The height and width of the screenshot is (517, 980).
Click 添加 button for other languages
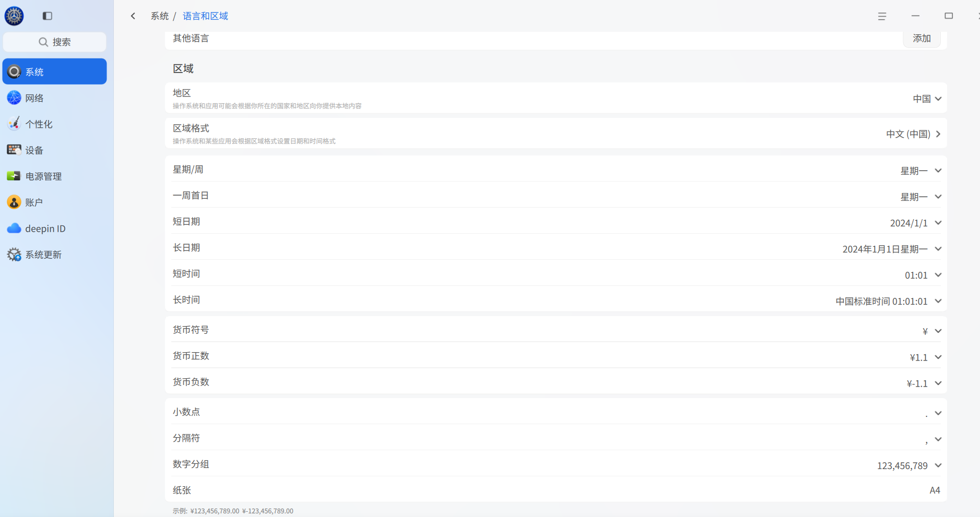[922, 38]
